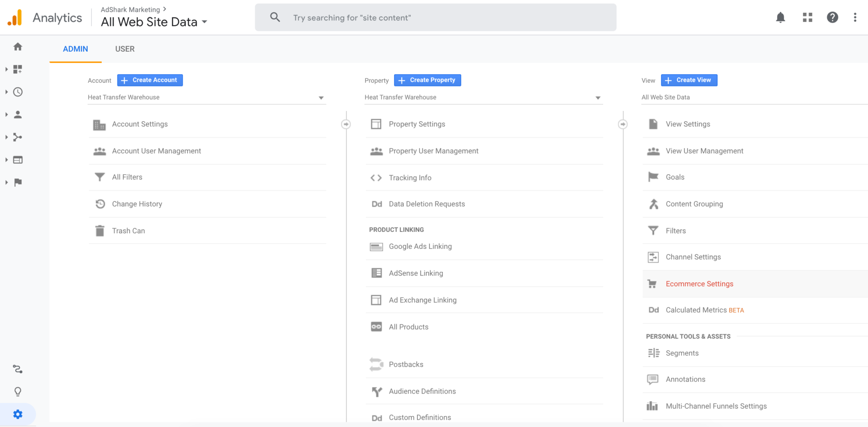The image size is (868, 427).
Task: Expand the Acquisition sidebar arrow
Action: click(6, 137)
